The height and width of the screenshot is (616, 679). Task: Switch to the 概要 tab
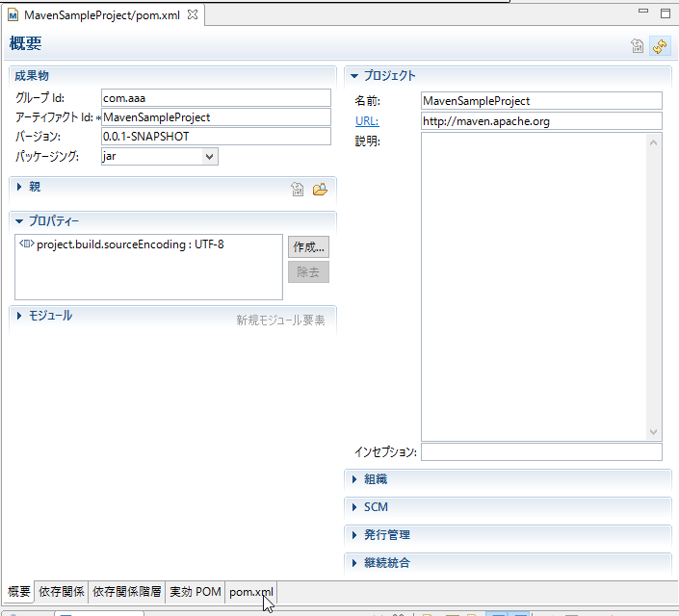(x=19, y=591)
